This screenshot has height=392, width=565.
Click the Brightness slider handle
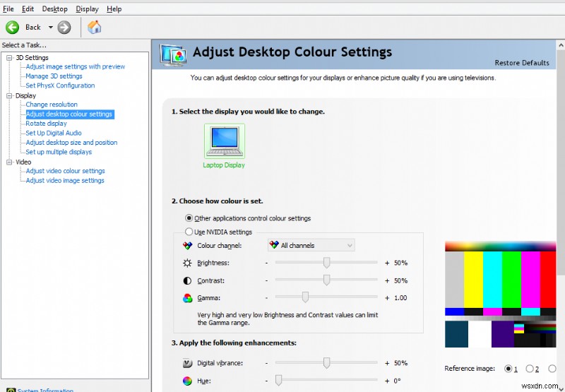pyautogui.click(x=326, y=263)
